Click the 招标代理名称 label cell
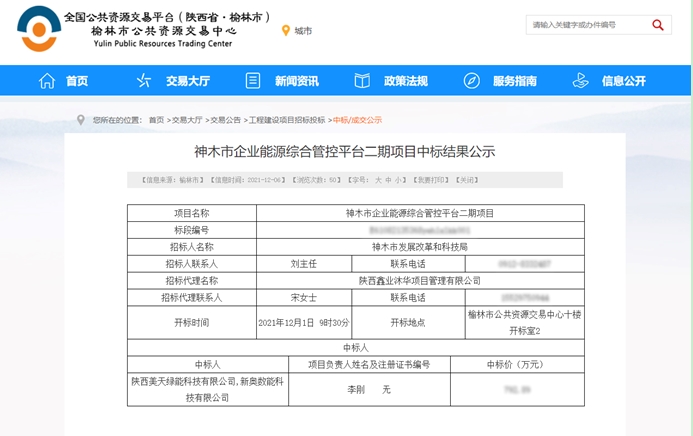Screen dimensions: 693x436 tap(192, 281)
